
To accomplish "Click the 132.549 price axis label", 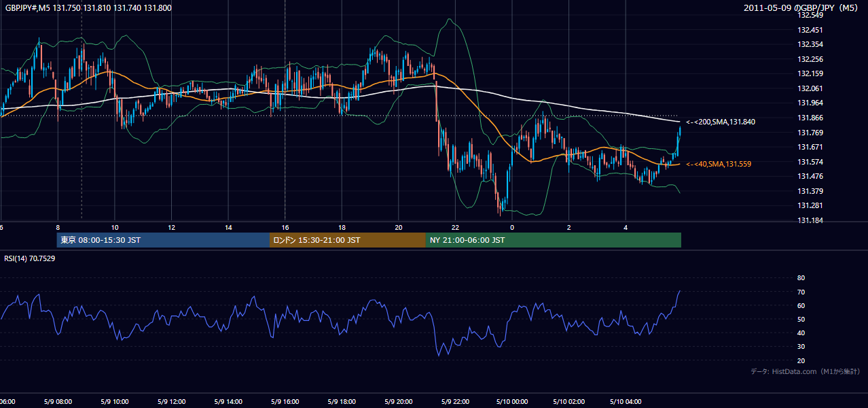I will point(810,15).
